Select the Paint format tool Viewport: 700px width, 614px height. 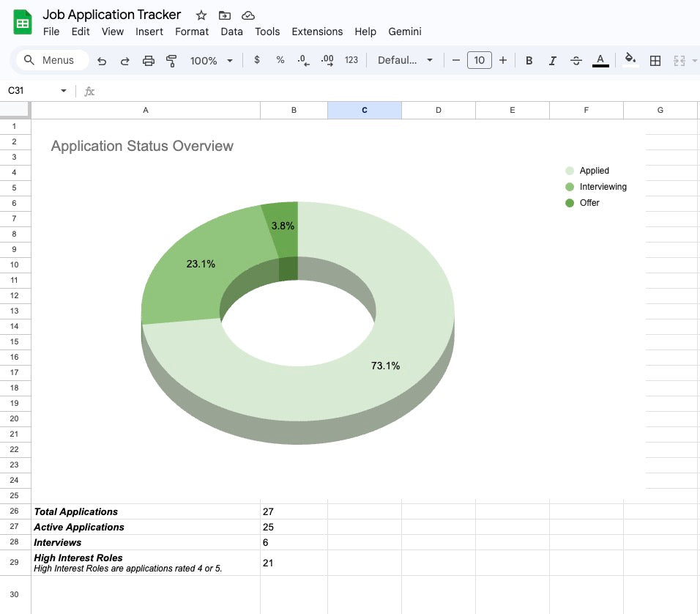tap(171, 60)
